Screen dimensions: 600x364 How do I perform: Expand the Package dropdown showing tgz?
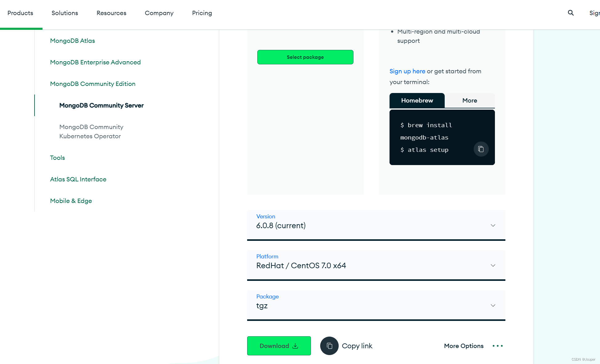[x=493, y=305]
